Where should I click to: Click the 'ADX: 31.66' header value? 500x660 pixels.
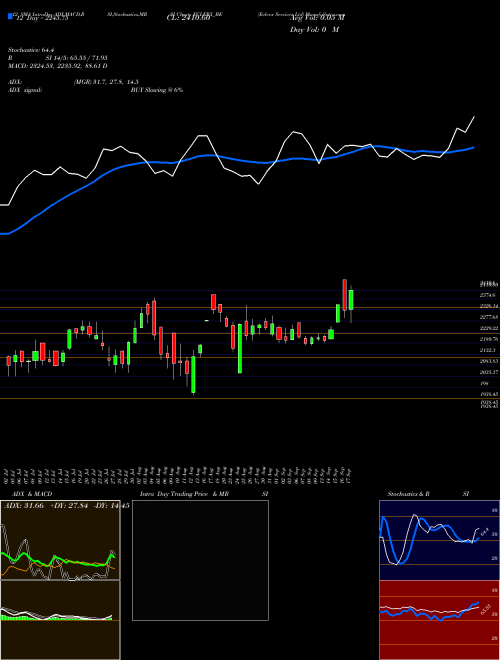point(24,506)
